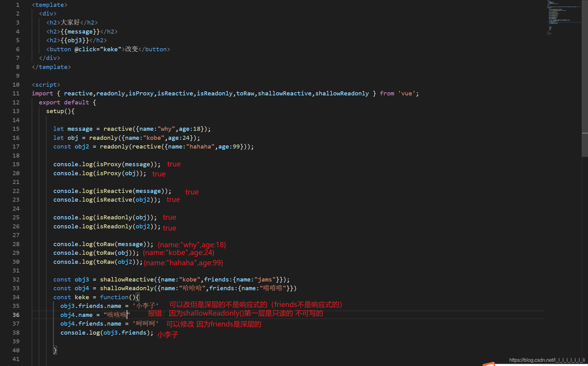Click line number 36 in gutter
The image size is (588, 366).
pos(16,315)
